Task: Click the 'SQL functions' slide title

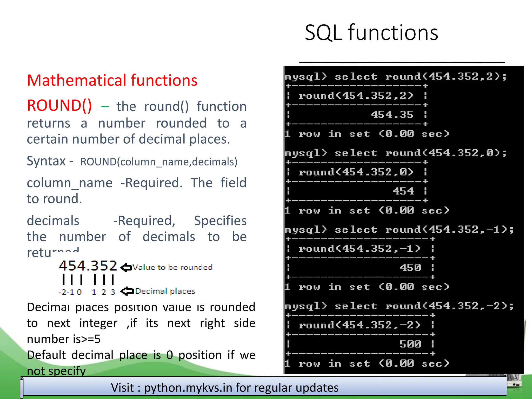Action: 371,33
